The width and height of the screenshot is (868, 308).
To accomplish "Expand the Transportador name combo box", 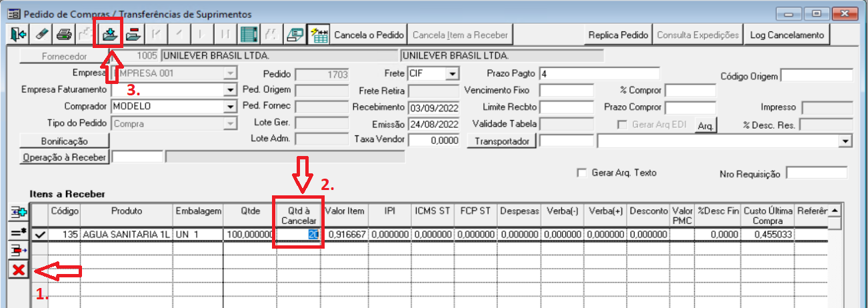I will click(847, 141).
